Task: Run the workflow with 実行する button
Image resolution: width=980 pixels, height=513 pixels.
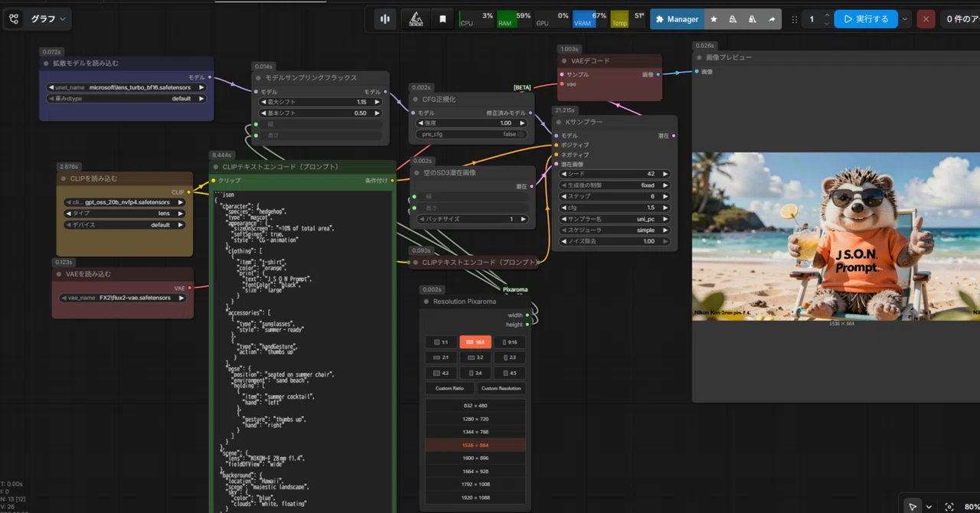Action: point(866,19)
